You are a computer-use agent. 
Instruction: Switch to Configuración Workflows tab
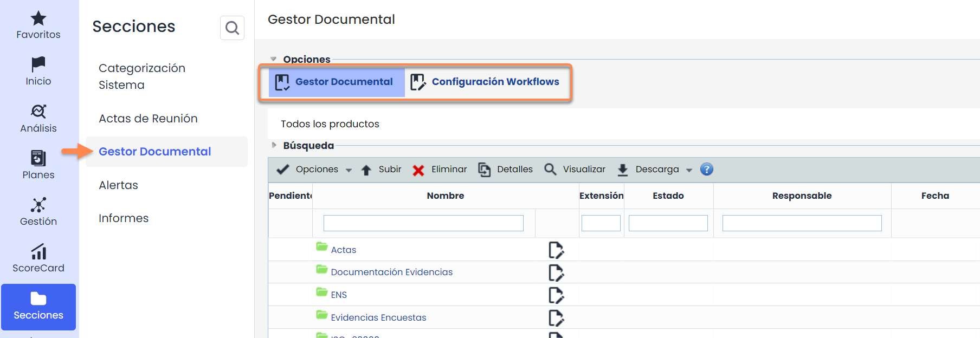click(485, 82)
